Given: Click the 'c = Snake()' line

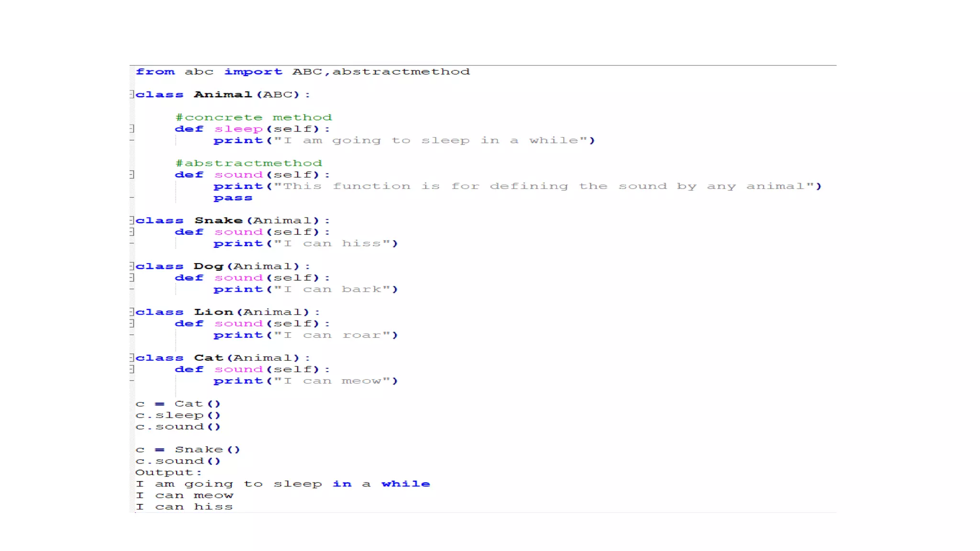Looking at the screenshot, I should tap(188, 450).
